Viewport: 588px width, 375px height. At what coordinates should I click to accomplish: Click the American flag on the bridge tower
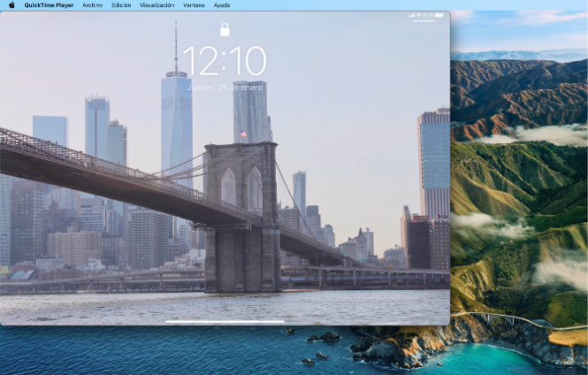point(244,134)
